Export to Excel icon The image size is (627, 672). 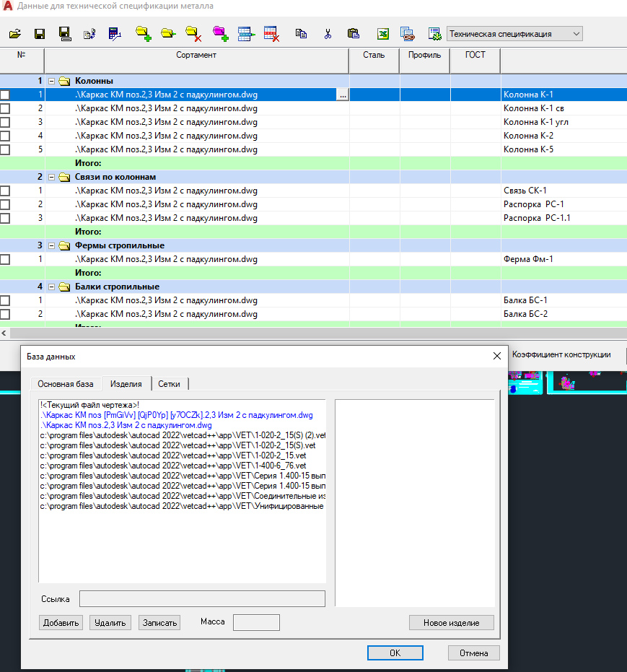click(x=383, y=34)
